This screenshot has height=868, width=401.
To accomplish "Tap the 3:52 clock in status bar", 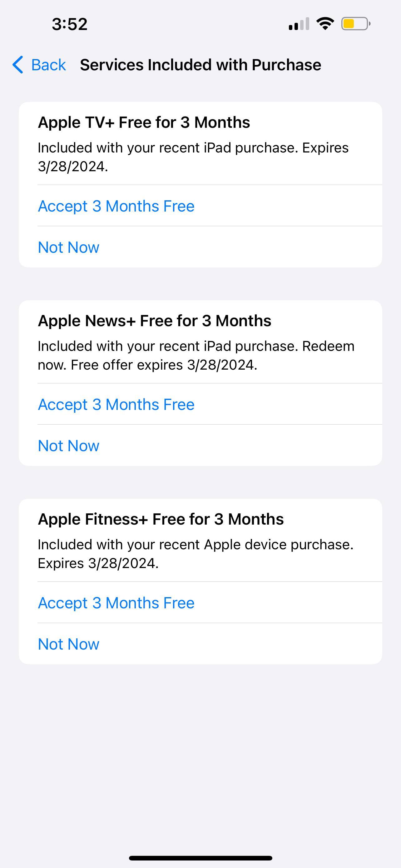I will (x=70, y=24).
